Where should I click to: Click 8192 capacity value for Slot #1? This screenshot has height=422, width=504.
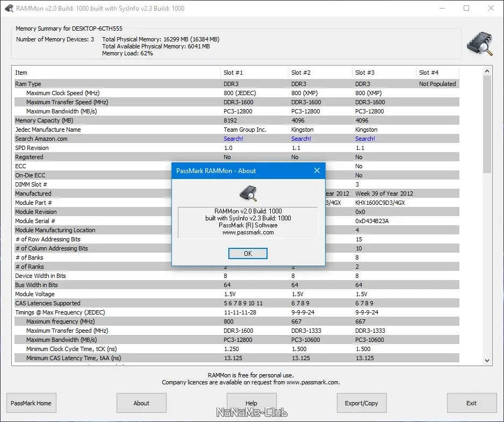(230, 120)
